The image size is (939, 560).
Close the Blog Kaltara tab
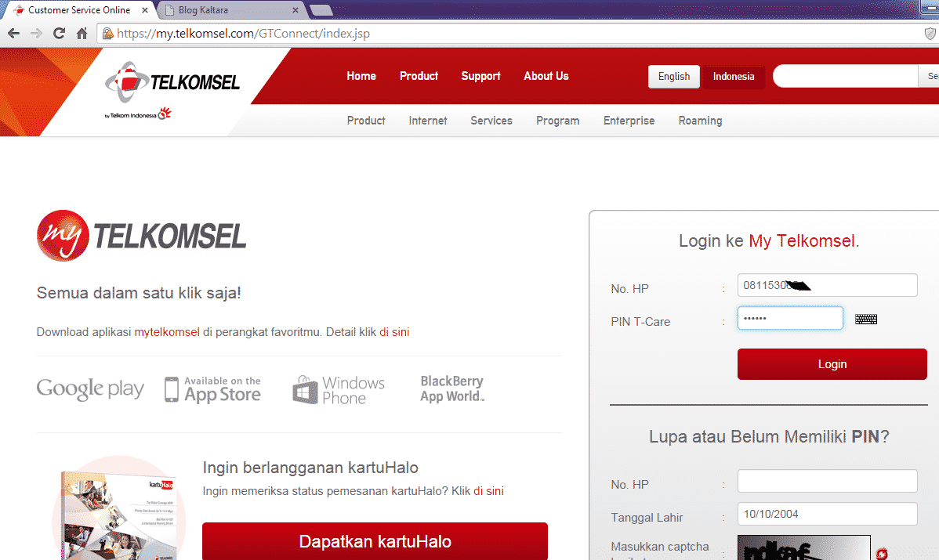tap(295, 10)
